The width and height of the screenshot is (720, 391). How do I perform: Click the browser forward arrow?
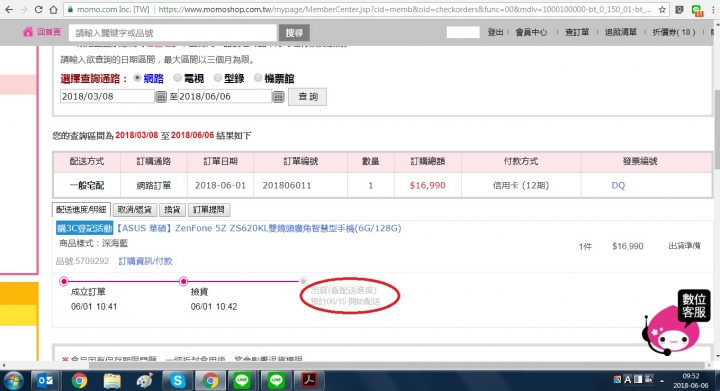tap(23, 9)
